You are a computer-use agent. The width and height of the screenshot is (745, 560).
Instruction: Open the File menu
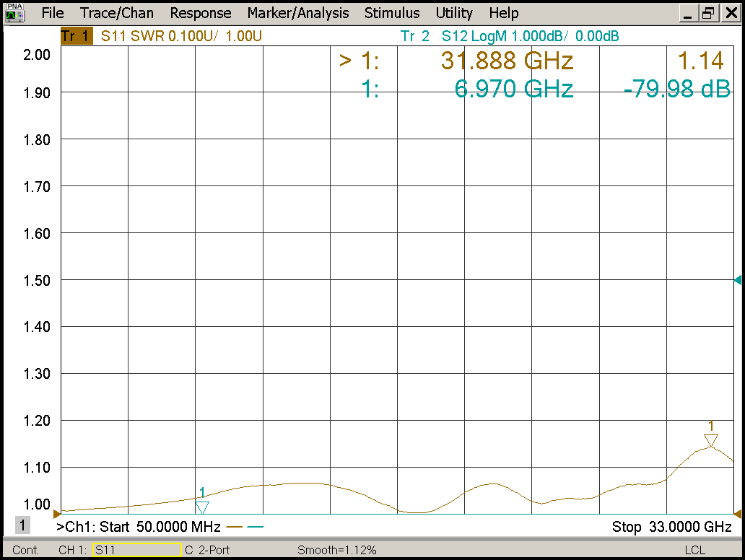53,13
